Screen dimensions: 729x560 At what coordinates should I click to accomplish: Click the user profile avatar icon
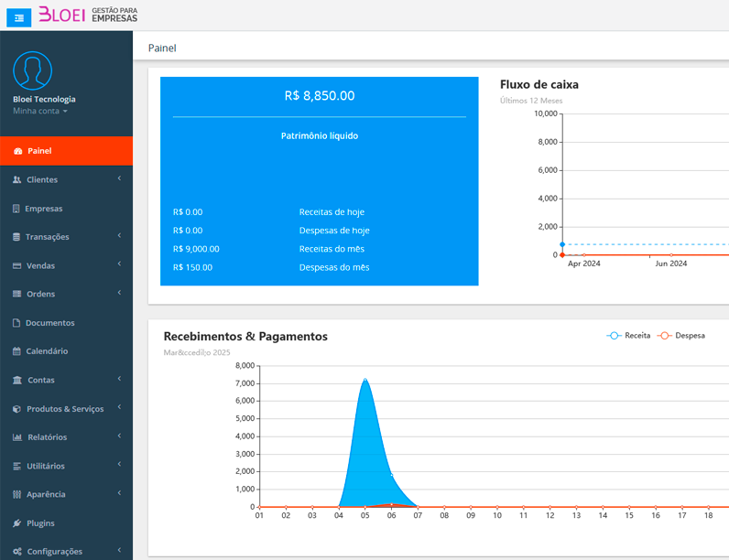pyautogui.click(x=33, y=70)
